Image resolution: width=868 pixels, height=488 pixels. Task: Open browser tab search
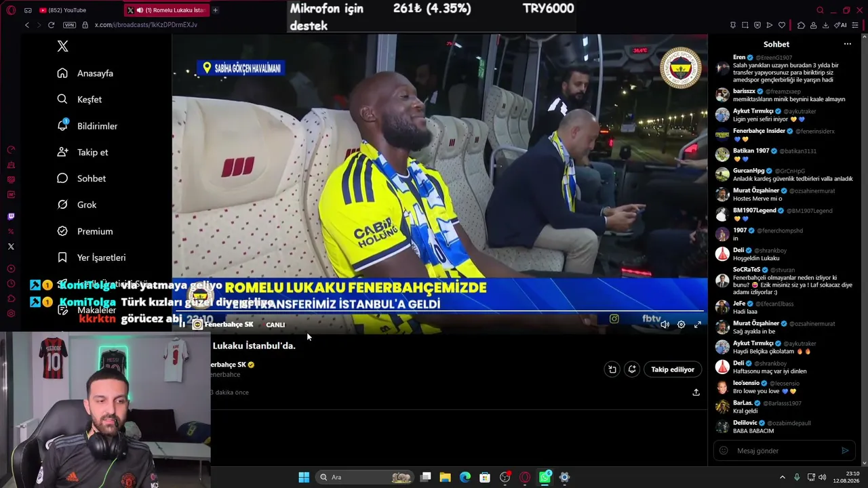click(820, 10)
